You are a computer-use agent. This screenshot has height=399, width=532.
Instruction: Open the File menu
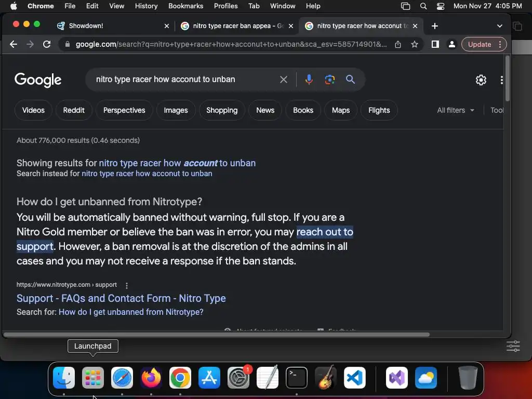click(70, 6)
